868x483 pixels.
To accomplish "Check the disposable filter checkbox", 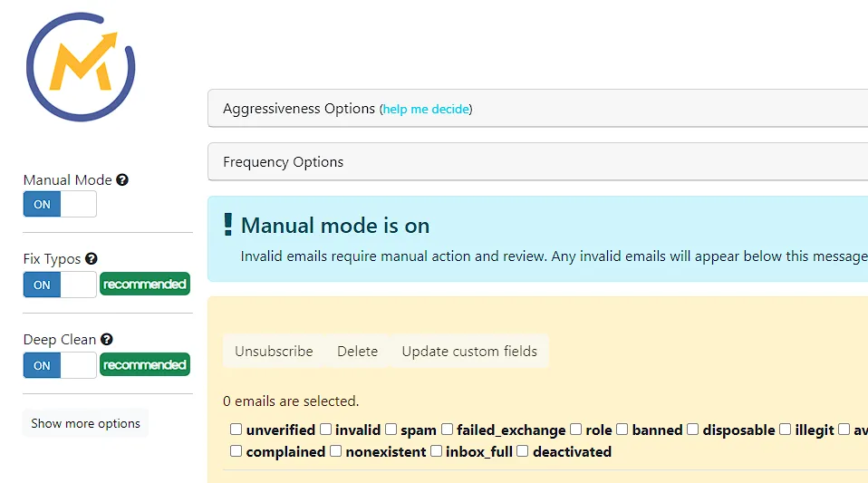I will point(692,430).
